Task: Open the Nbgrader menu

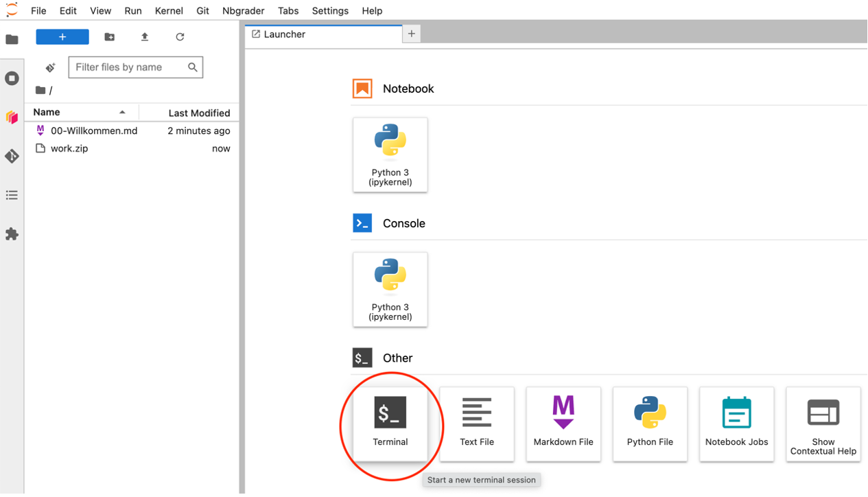Action: click(244, 11)
